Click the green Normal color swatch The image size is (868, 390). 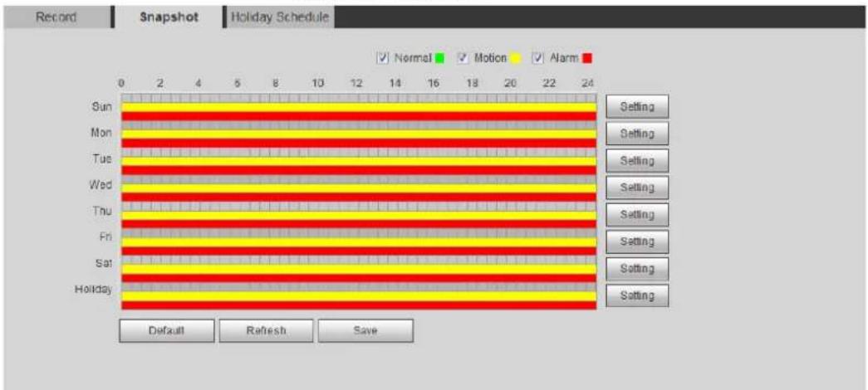[439, 58]
